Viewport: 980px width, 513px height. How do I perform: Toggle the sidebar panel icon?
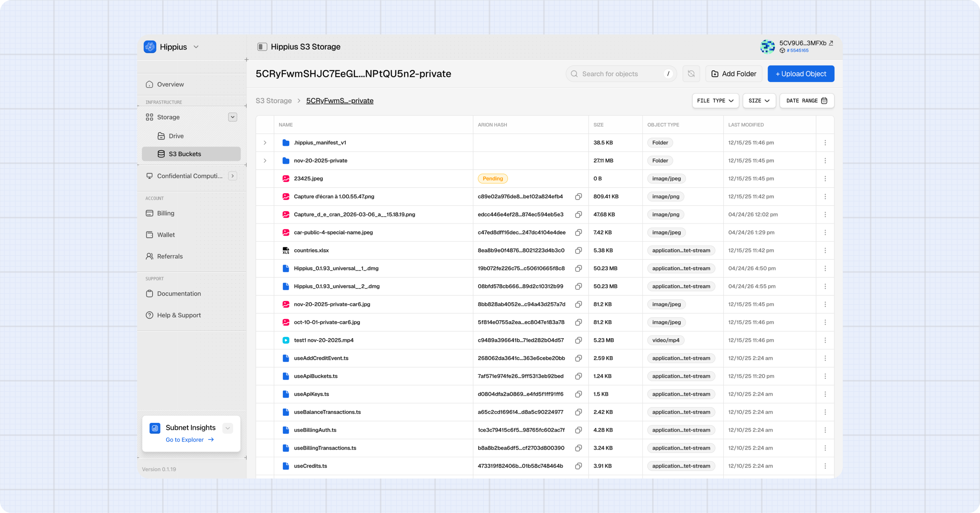[x=262, y=47]
